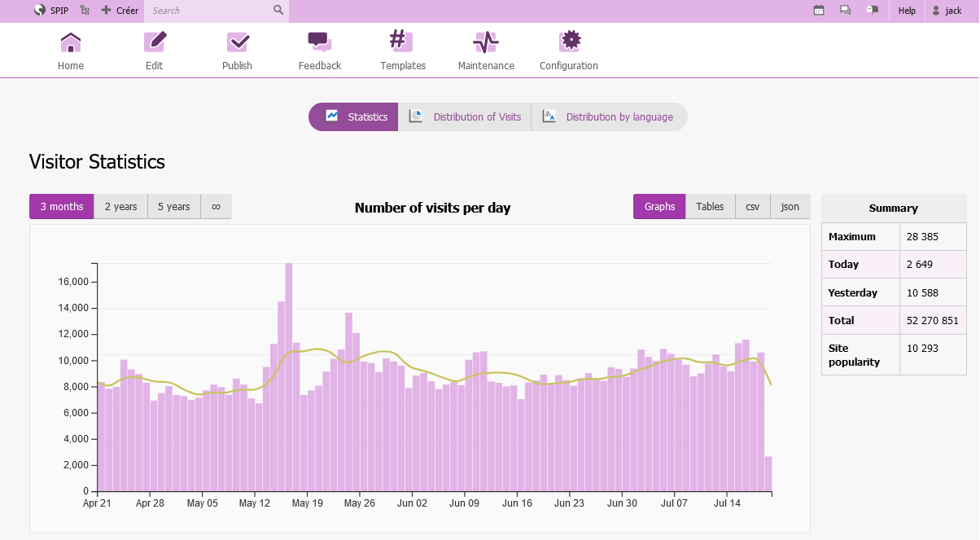Open the Configuration gear icon menu
The height and width of the screenshot is (540, 980).
(x=569, y=42)
